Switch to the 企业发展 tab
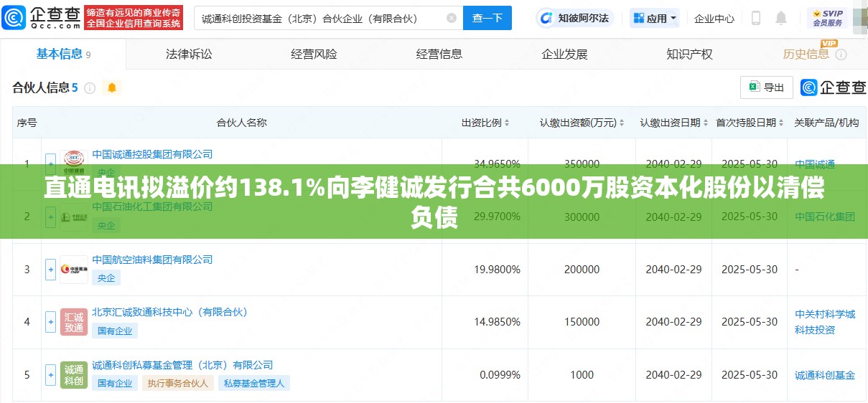 564,54
